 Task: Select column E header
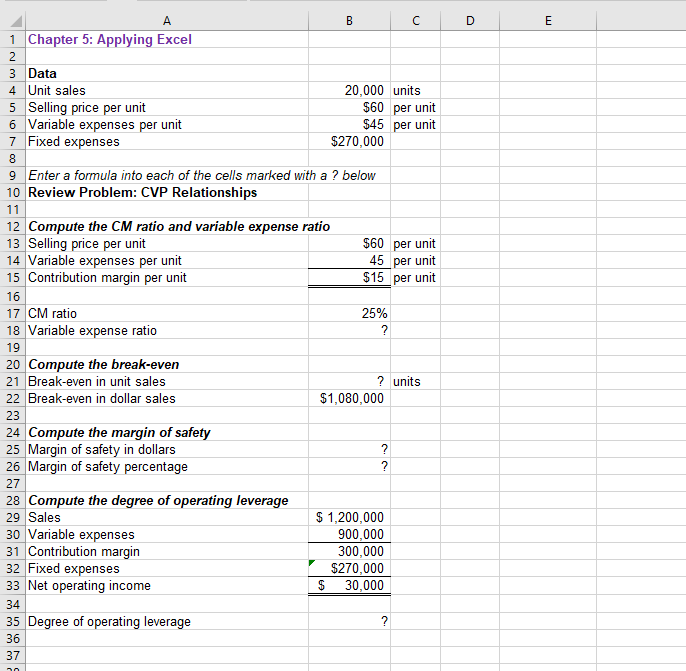click(x=548, y=21)
